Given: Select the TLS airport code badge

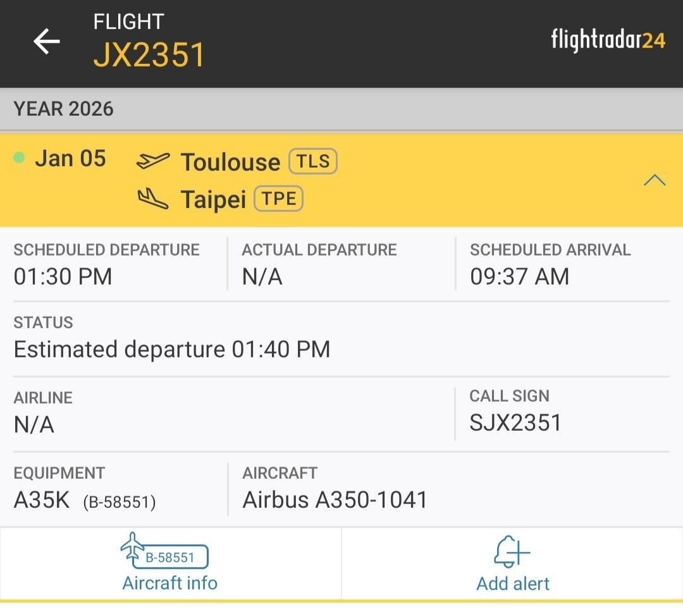Looking at the screenshot, I should (x=313, y=161).
